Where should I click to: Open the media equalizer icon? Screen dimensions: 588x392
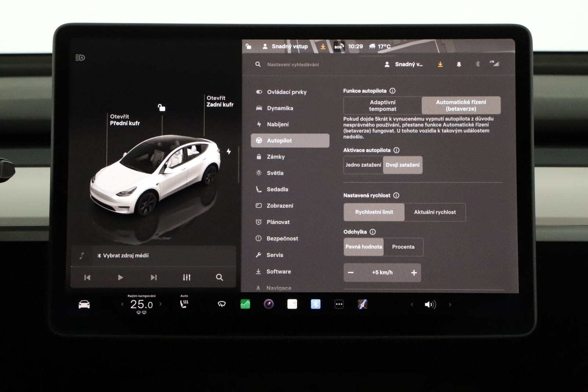click(187, 277)
